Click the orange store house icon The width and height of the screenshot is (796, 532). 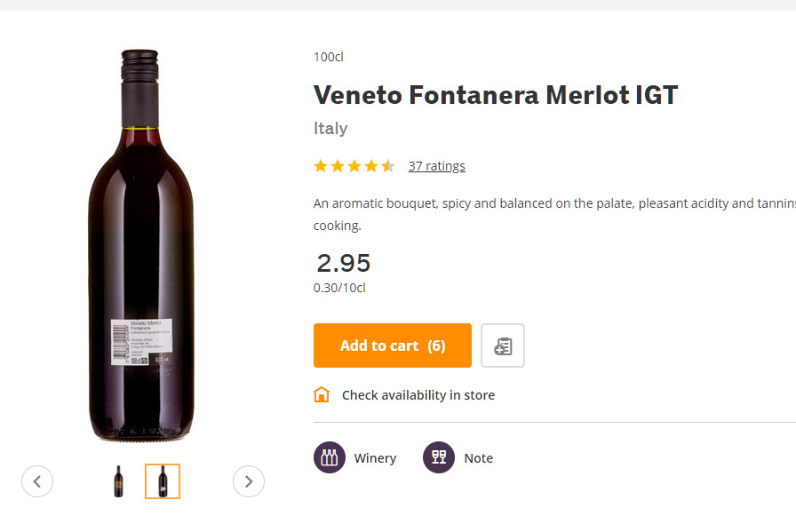[322, 395]
